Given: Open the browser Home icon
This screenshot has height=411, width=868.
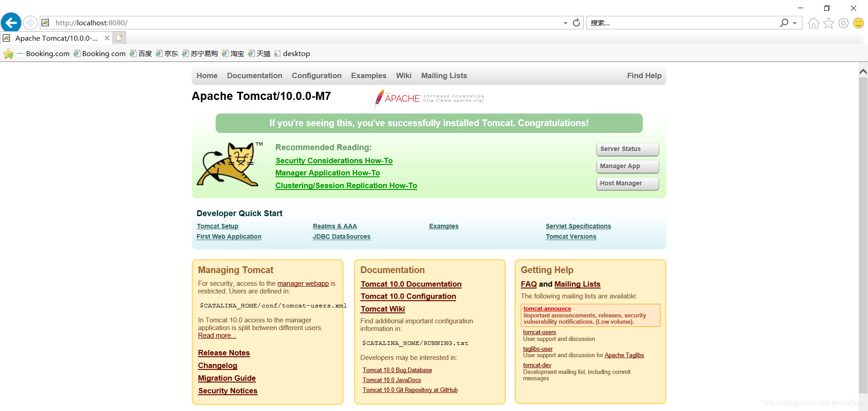Looking at the screenshot, I should [x=813, y=23].
